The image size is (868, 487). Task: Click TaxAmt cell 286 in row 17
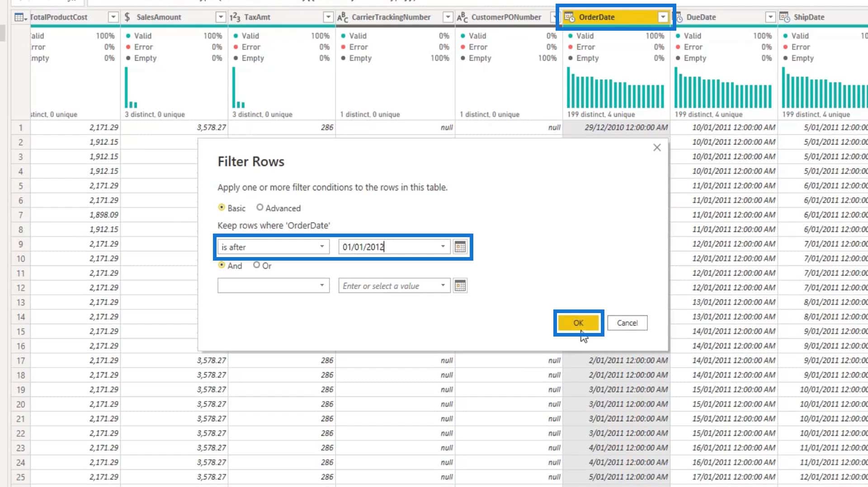click(x=282, y=361)
